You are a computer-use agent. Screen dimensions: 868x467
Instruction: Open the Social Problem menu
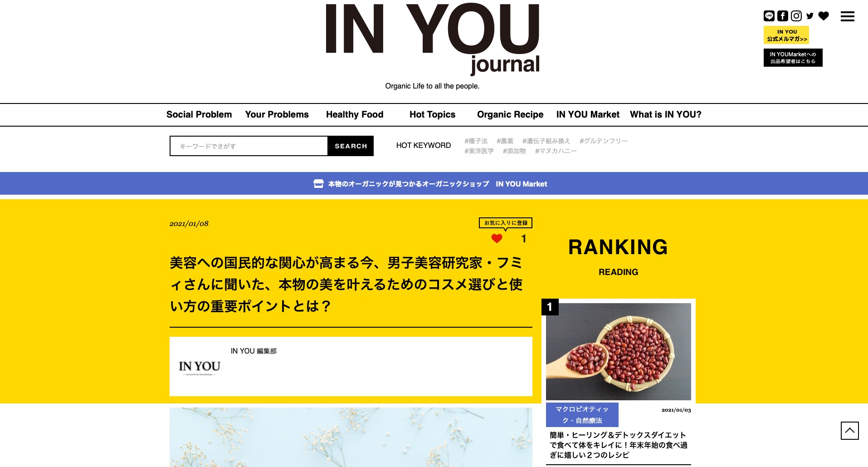(199, 114)
